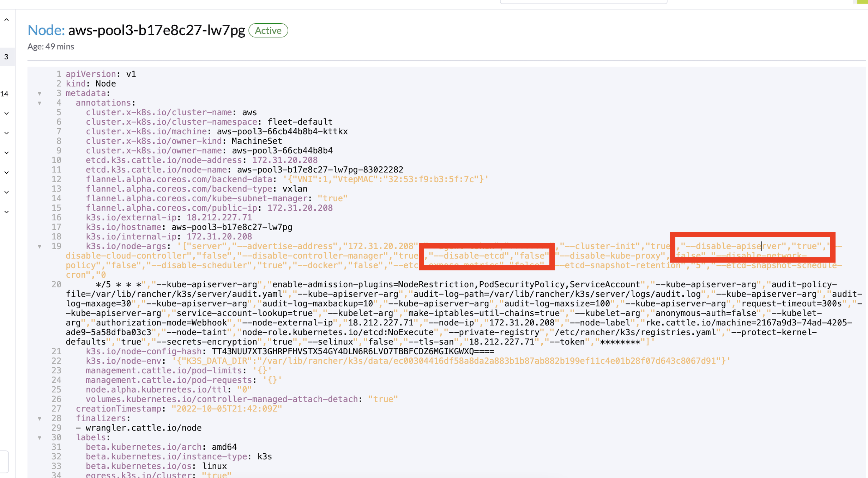Image resolution: width=868 pixels, height=478 pixels.
Task: Click the sidebar marker labeled 3
Action: click(x=6, y=56)
